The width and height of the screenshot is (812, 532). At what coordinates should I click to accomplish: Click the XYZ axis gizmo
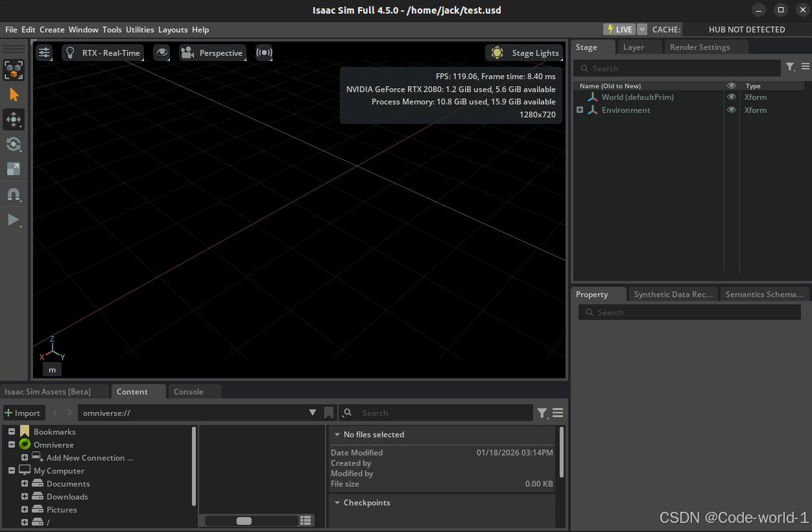pyautogui.click(x=52, y=349)
